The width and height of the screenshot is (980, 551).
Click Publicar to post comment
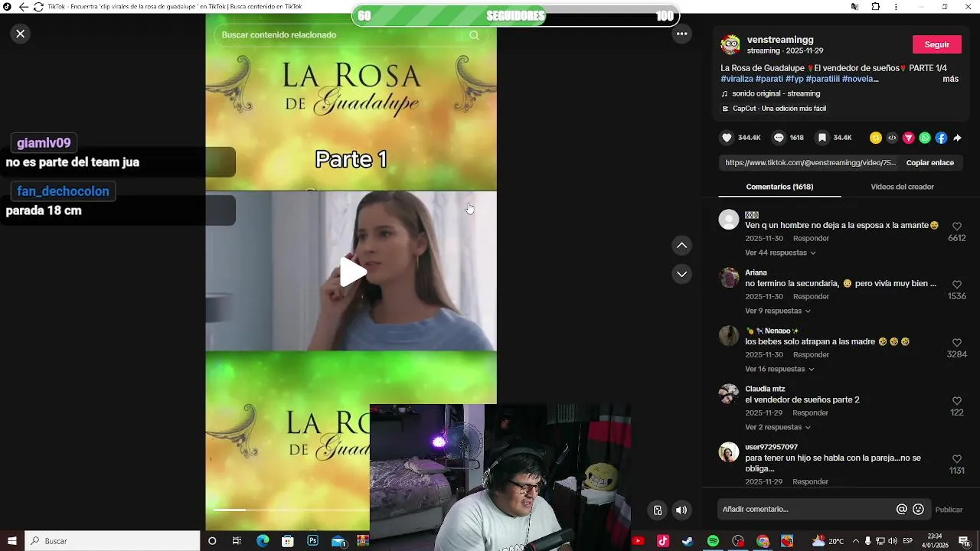[949, 510]
